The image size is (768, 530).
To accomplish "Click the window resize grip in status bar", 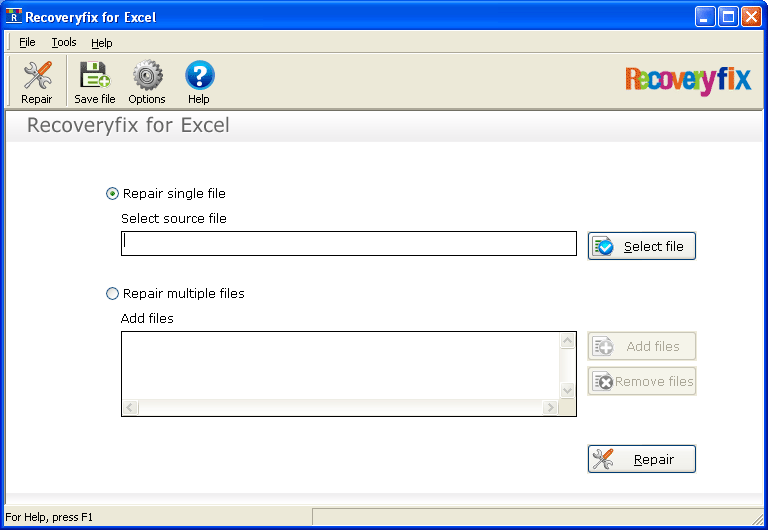I will point(758,518).
